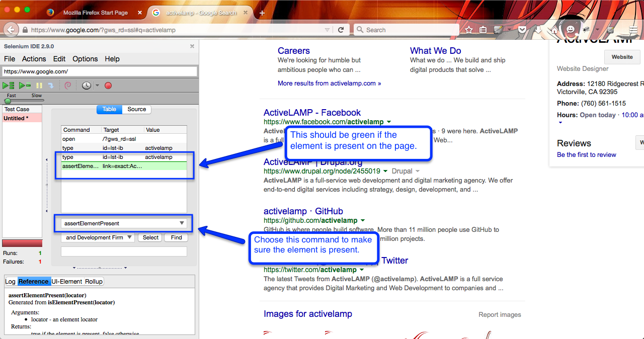Play the entire test suite

coord(9,86)
